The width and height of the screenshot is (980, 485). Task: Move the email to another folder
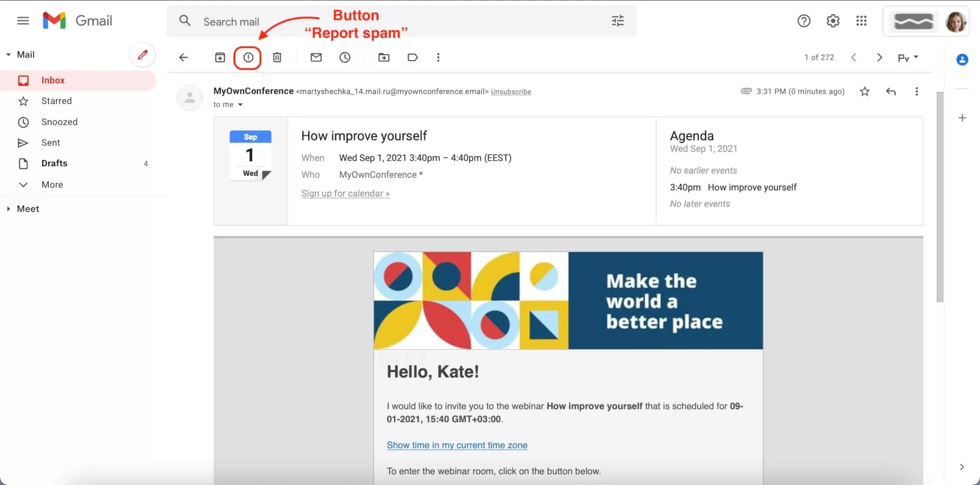tap(382, 57)
